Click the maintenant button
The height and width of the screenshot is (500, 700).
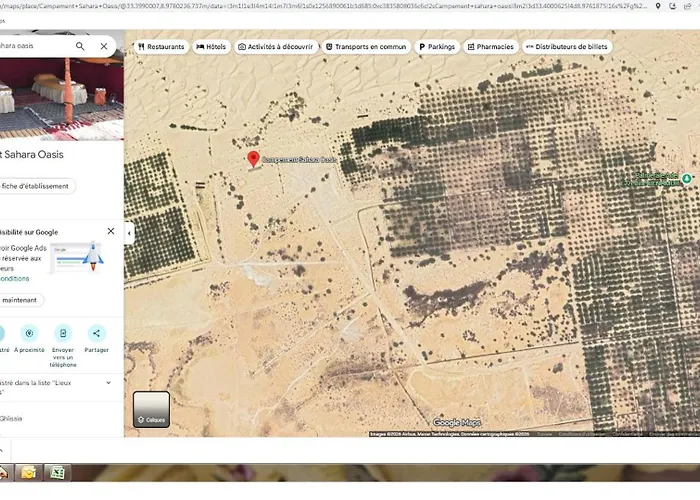[20, 300]
